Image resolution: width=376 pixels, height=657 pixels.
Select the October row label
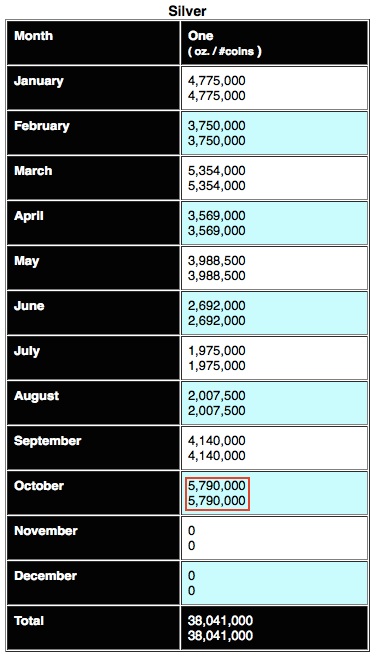pos(93,493)
